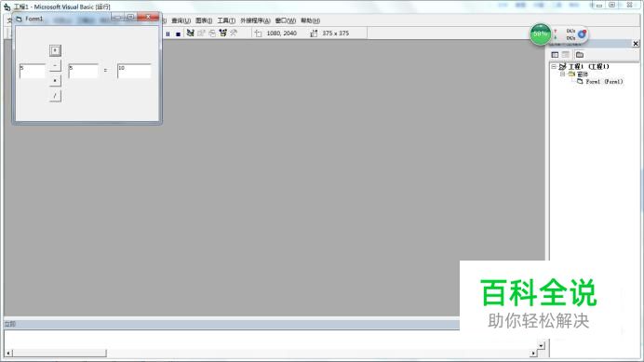Viewport: 644px width, 362px height.
Task: Click the View Code icon in project panel
Action: pyautogui.click(x=555, y=55)
